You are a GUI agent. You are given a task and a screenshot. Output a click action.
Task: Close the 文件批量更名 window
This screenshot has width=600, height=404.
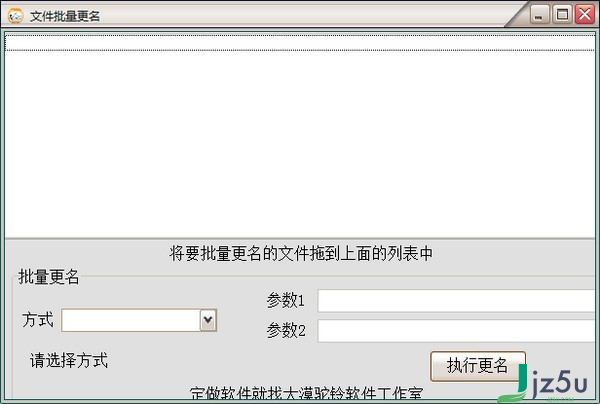point(585,15)
